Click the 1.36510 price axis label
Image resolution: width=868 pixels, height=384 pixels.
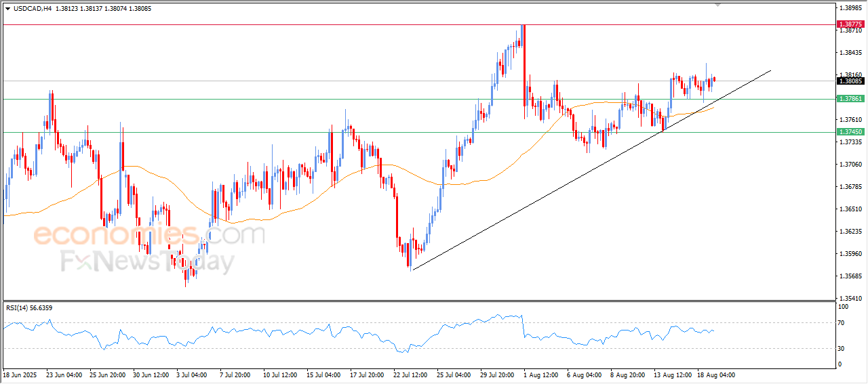pos(852,209)
